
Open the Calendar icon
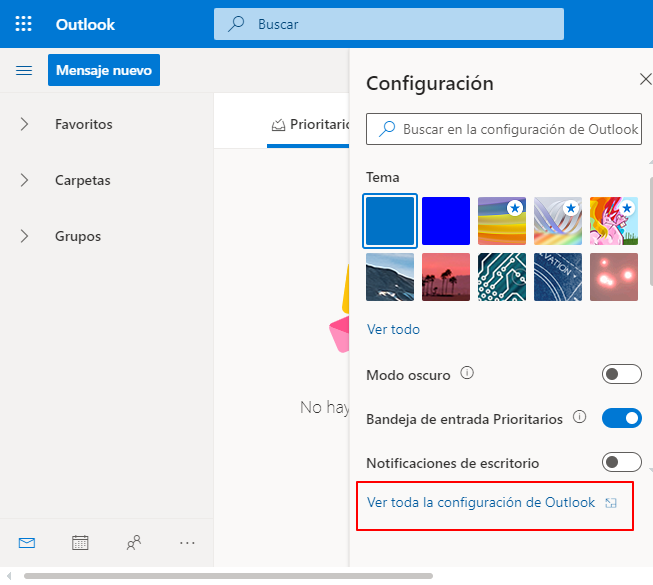pyautogui.click(x=80, y=543)
